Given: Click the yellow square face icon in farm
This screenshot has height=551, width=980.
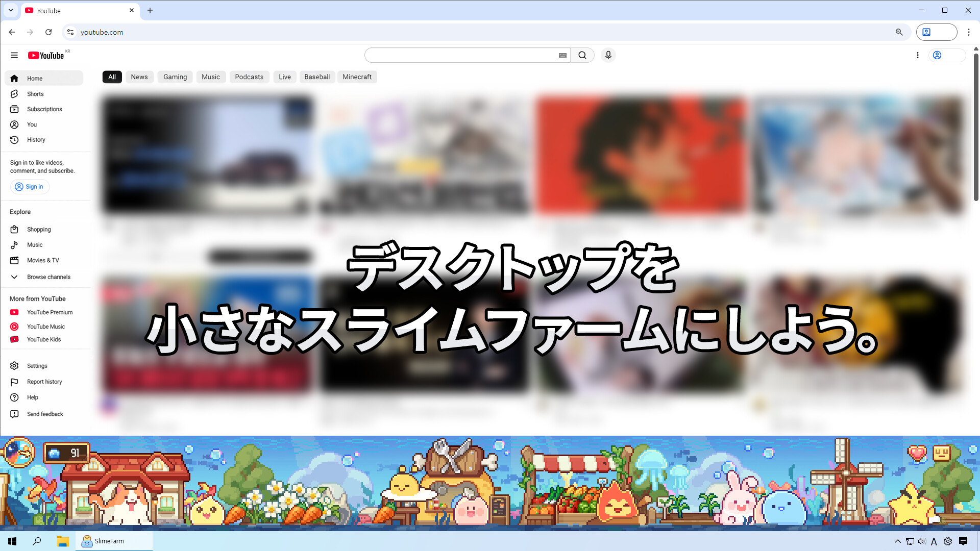Looking at the screenshot, I should pyautogui.click(x=942, y=453).
